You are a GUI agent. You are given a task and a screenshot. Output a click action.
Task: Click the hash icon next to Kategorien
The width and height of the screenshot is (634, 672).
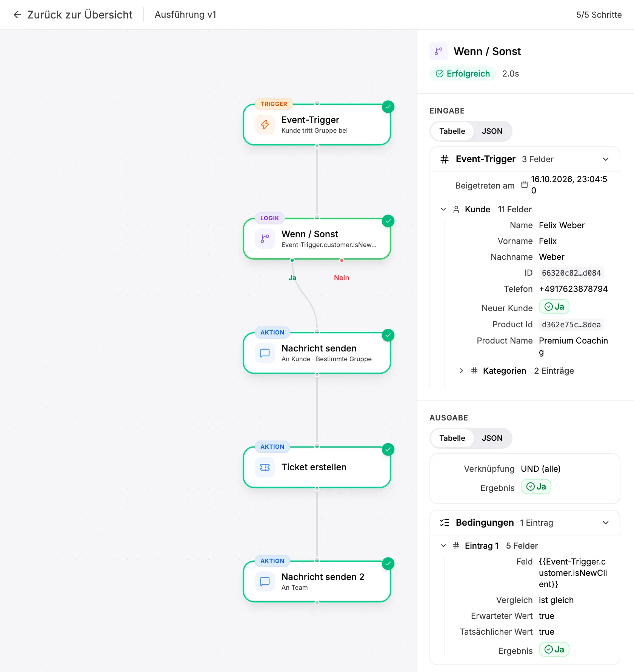coord(474,371)
